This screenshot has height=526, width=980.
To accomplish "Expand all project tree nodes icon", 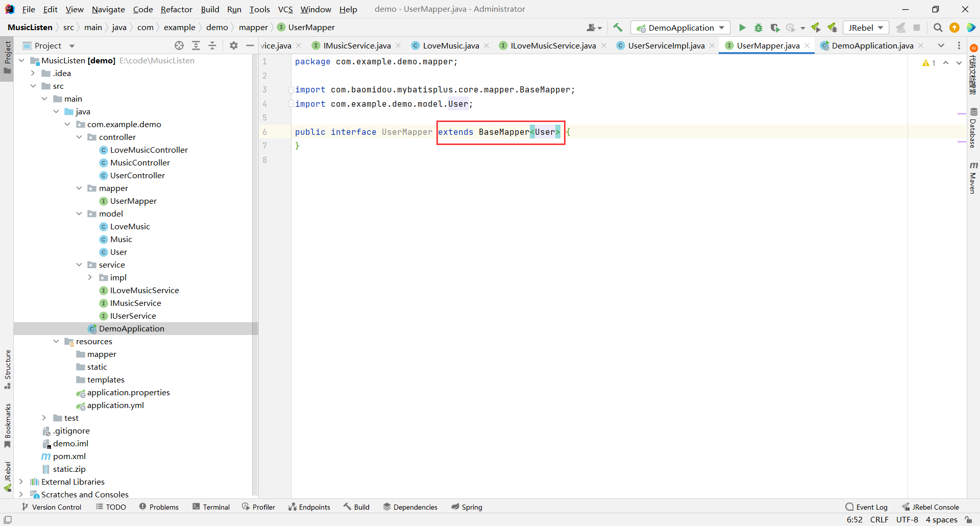I will point(196,45).
